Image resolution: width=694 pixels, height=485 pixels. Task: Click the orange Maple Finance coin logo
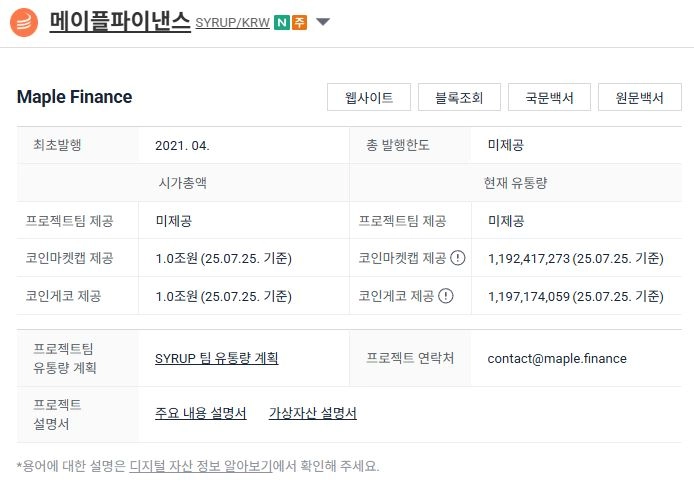pyautogui.click(x=24, y=23)
